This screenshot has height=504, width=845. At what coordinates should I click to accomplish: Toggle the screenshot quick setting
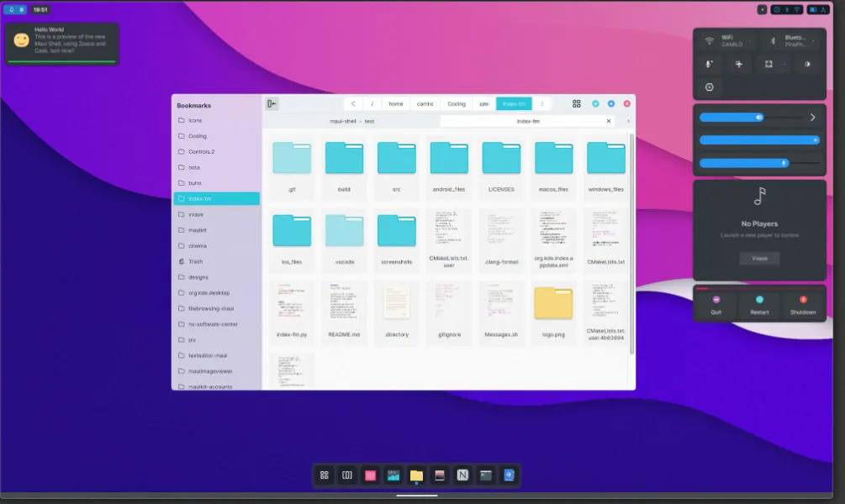(768, 64)
